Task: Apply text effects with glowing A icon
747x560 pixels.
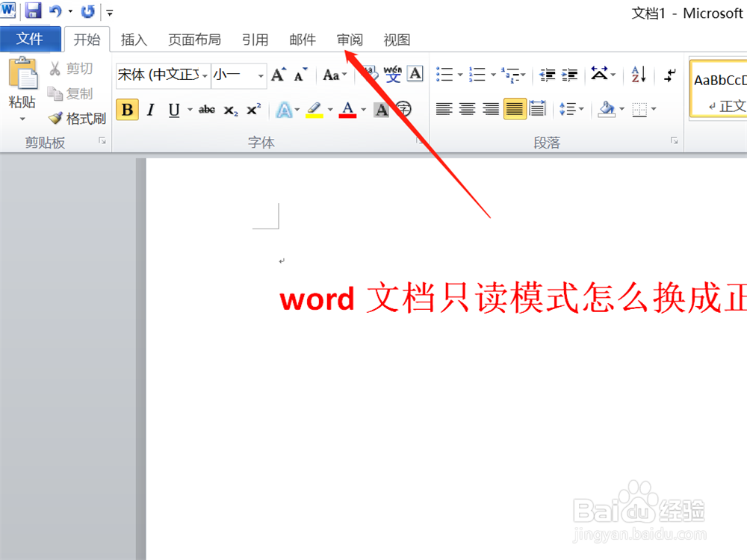Action: click(x=285, y=110)
